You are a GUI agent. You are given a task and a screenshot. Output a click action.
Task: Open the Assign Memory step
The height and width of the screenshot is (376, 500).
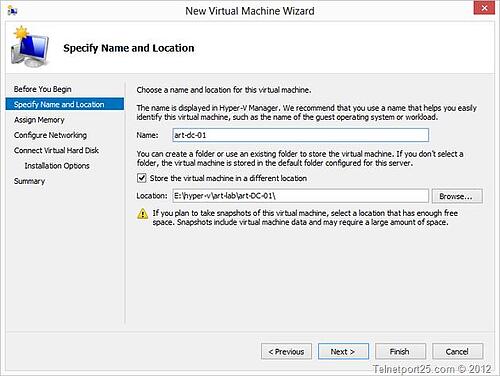tap(39, 120)
